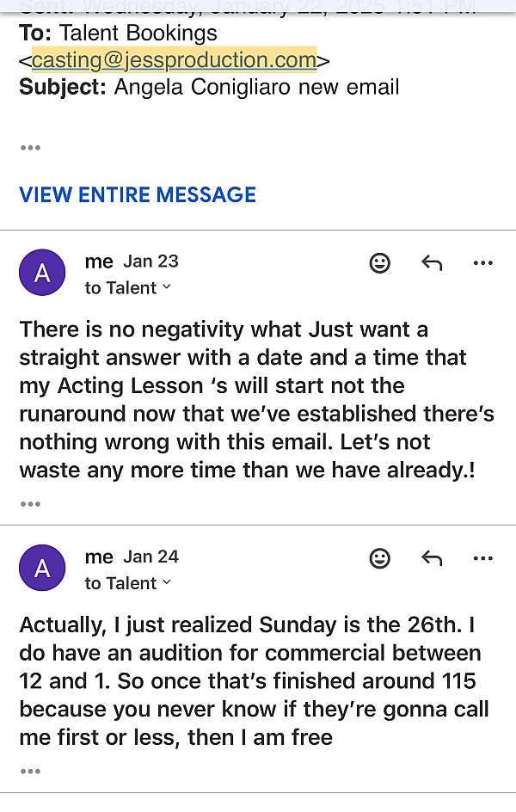This screenshot has height=812, width=516.
Task: Reply to the Jan 23 message
Action: [x=432, y=263]
